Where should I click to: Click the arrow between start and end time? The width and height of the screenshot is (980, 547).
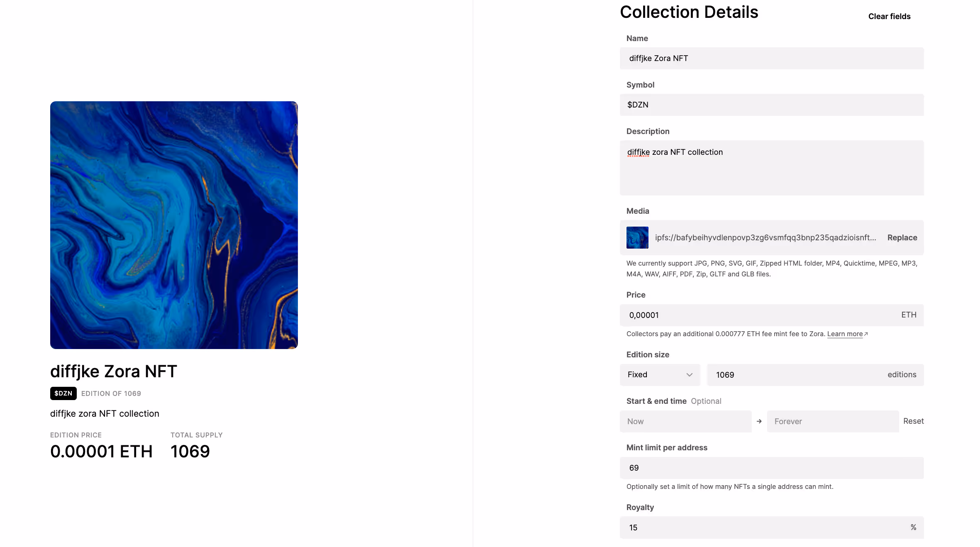(759, 421)
